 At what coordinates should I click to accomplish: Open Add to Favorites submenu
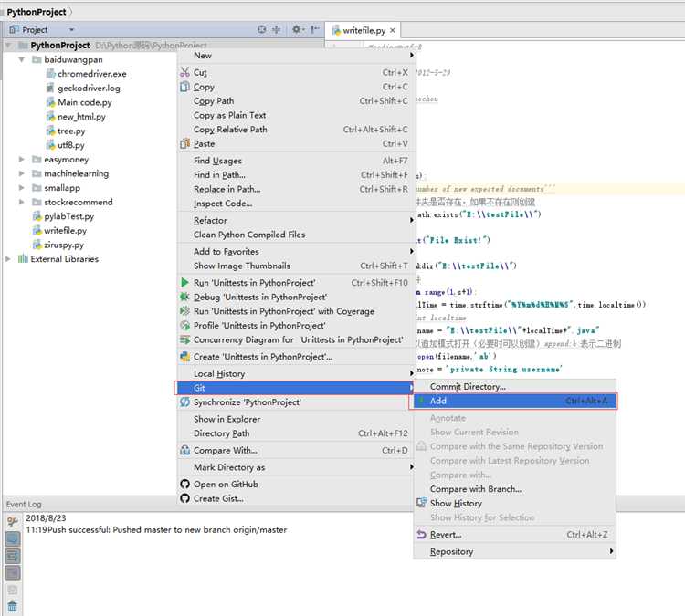coord(296,252)
